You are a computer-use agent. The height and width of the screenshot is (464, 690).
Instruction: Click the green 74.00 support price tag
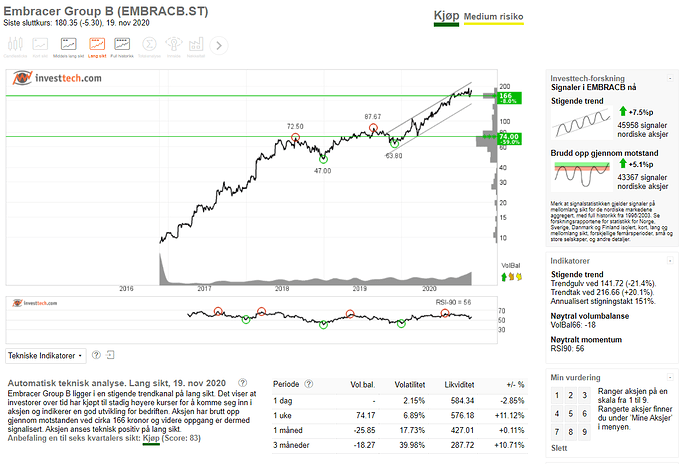[509, 139]
